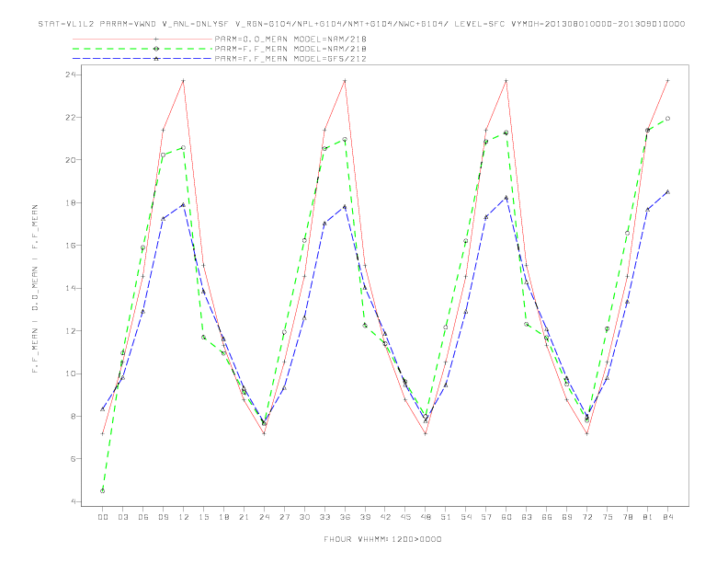Click x-axis forecast hour label 48

pos(426,517)
